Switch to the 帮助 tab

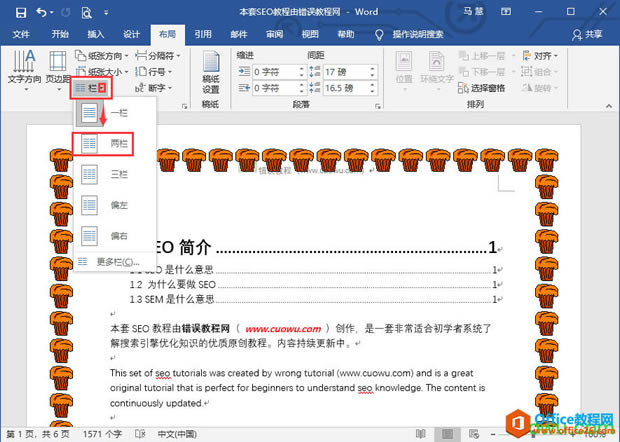click(346, 34)
